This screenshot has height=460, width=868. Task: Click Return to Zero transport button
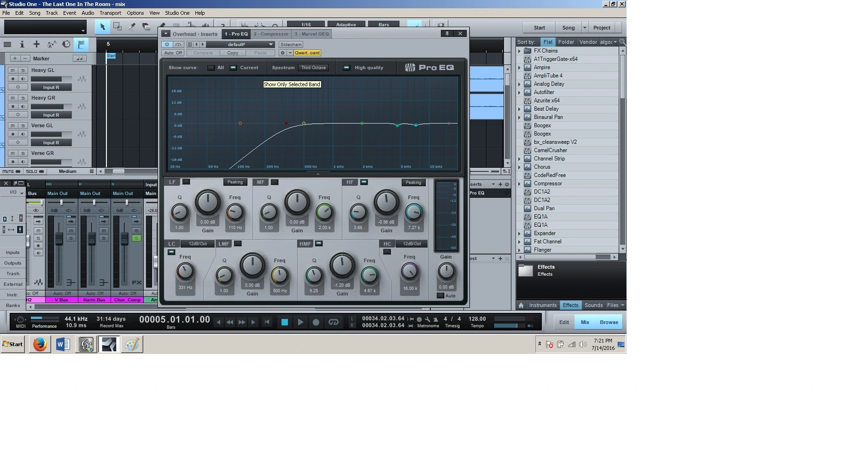(267, 322)
